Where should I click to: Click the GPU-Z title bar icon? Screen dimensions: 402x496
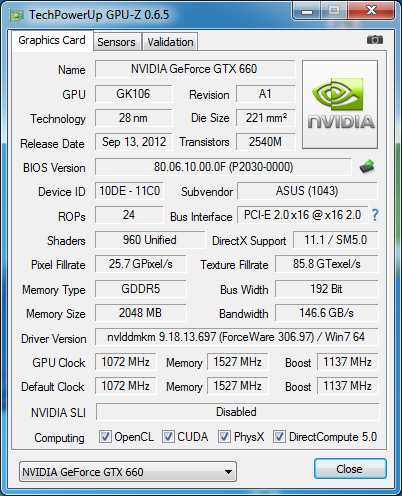[17, 15]
